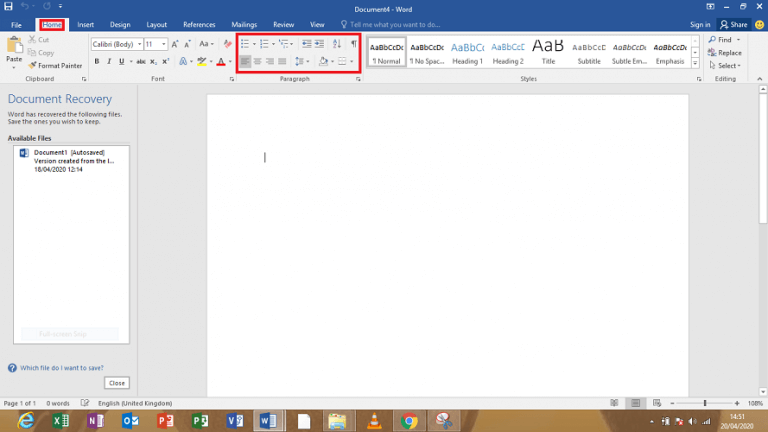
Task: Click the zoom out minus button
Action: (672, 403)
